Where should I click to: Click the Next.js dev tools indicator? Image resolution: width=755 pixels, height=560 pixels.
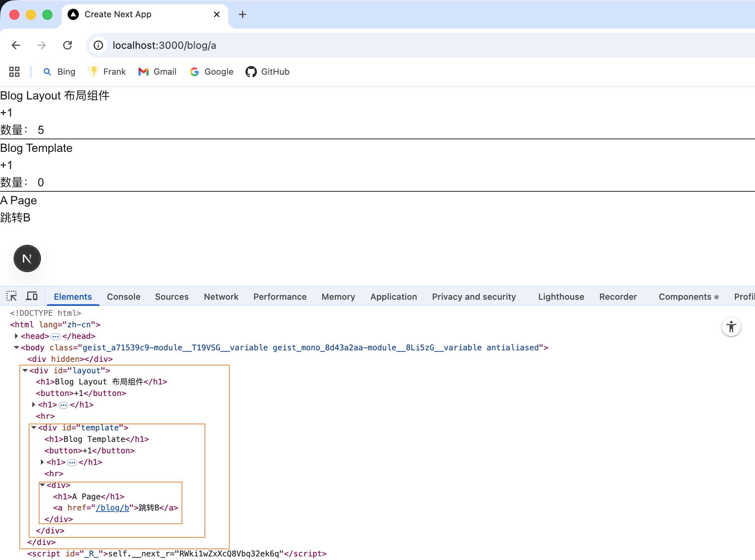point(27,258)
